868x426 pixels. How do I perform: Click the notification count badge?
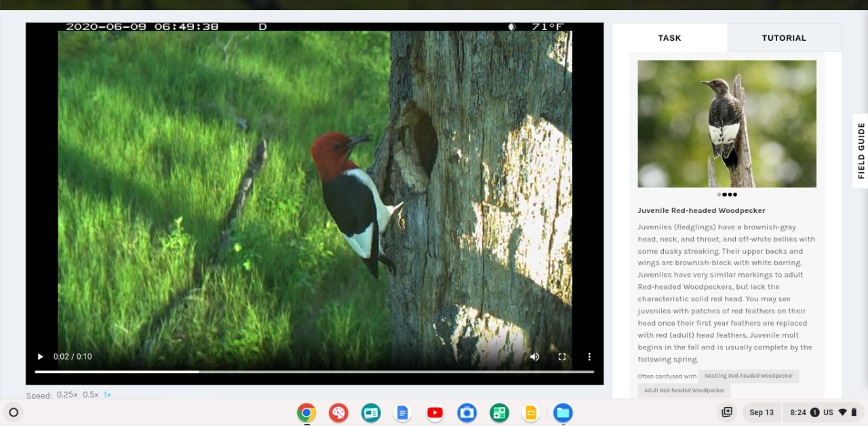pyautogui.click(x=814, y=412)
